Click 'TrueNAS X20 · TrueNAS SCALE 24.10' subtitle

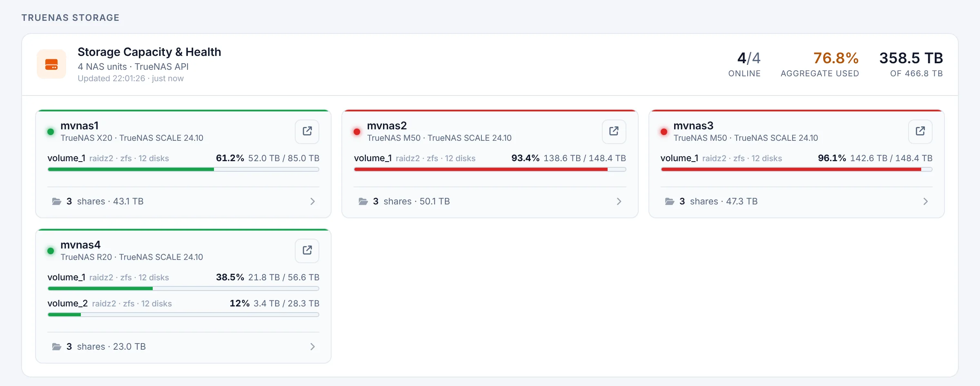(132, 138)
